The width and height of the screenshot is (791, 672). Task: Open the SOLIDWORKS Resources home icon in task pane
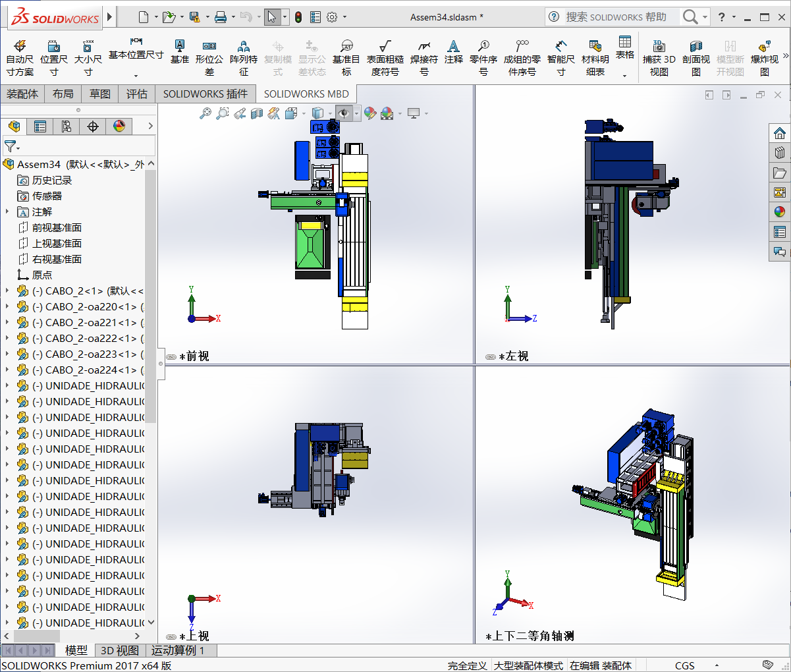[x=780, y=133]
